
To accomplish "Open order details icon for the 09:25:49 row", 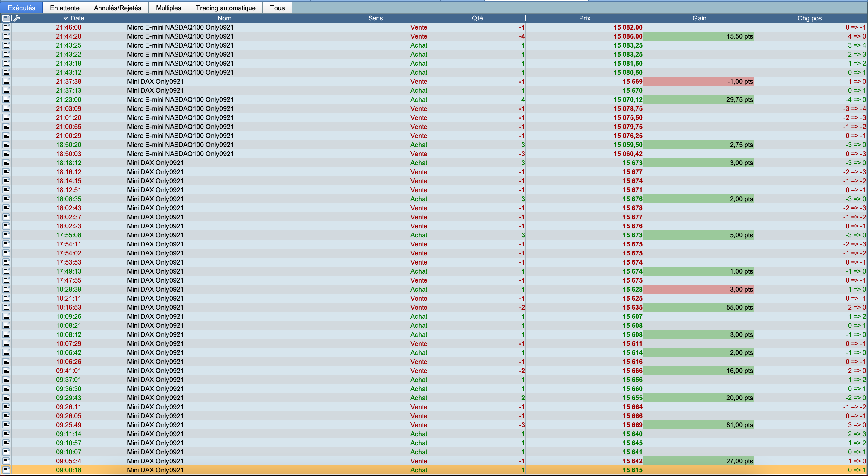I will click(6, 425).
